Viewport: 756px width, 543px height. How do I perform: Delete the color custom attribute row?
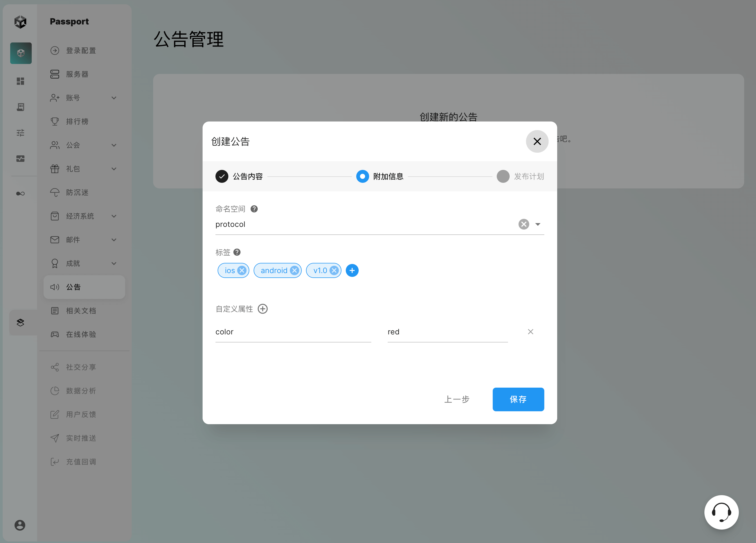(x=530, y=331)
